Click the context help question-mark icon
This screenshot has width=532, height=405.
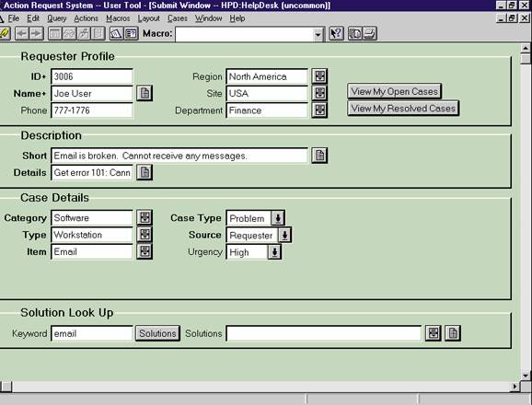tap(336, 33)
